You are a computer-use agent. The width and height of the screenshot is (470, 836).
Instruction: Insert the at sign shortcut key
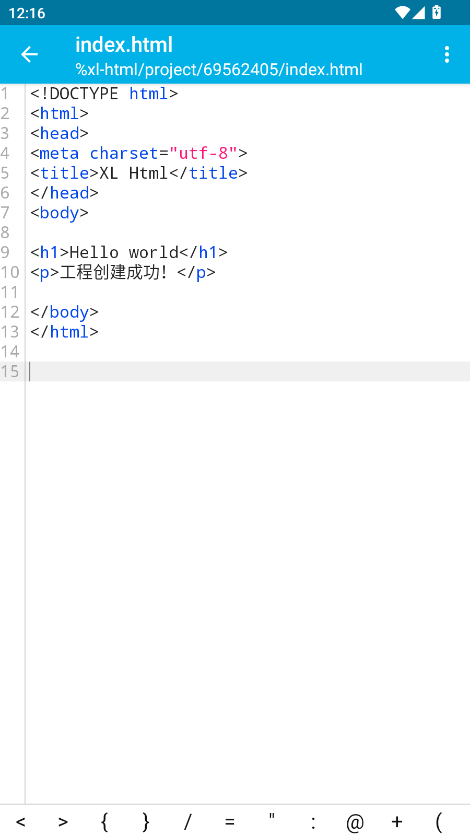355,822
